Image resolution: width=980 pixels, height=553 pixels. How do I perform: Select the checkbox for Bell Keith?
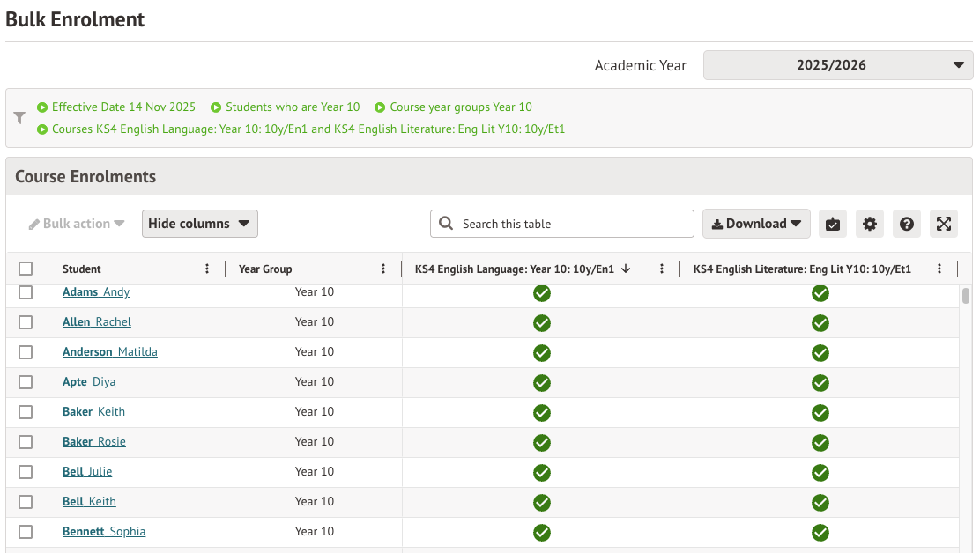click(x=26, y=503)
